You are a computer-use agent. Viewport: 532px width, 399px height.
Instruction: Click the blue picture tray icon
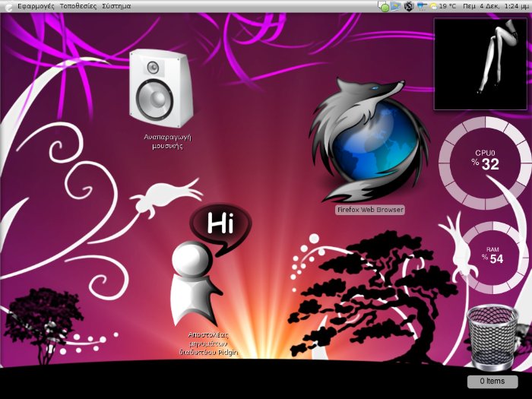click(x=396, y=6)
